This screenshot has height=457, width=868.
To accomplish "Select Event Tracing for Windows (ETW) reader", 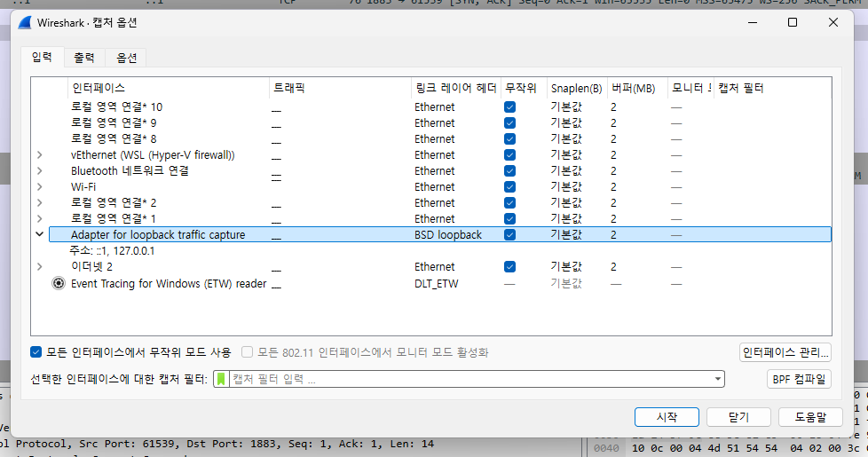I will click(169, 283).
